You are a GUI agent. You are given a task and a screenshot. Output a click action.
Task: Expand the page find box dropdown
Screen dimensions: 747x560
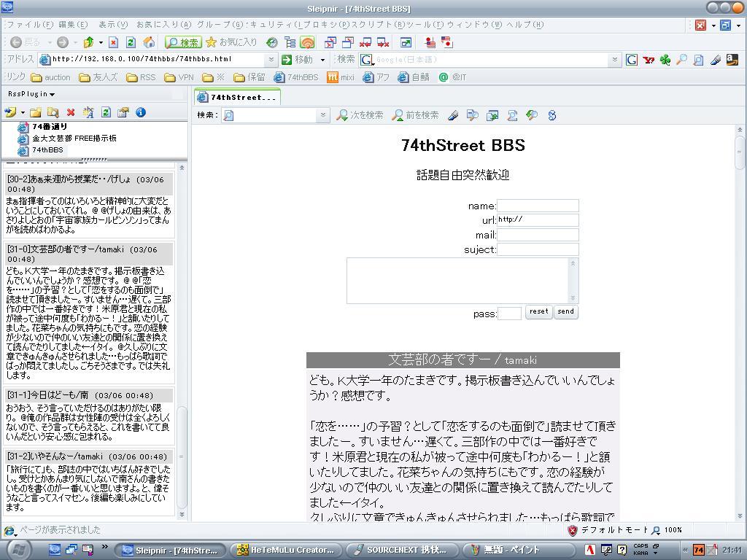point(323,115)
